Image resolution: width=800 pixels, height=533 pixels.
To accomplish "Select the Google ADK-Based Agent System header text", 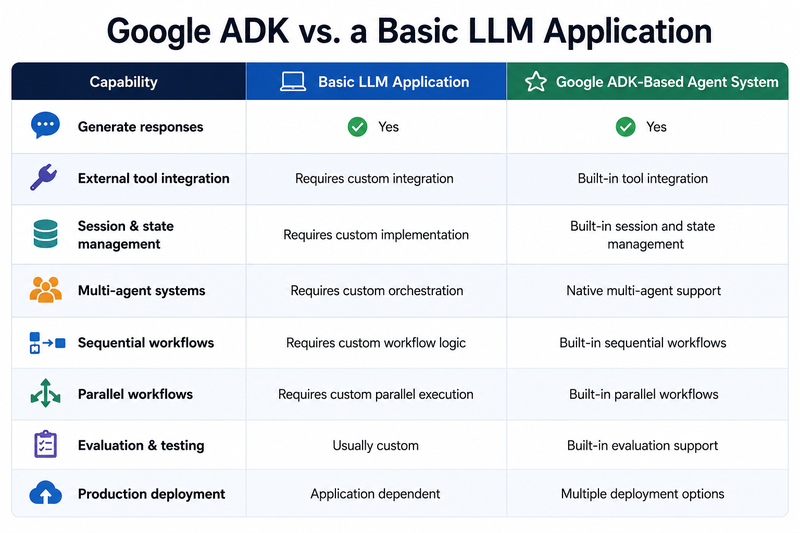I will [x=667, y=82].
